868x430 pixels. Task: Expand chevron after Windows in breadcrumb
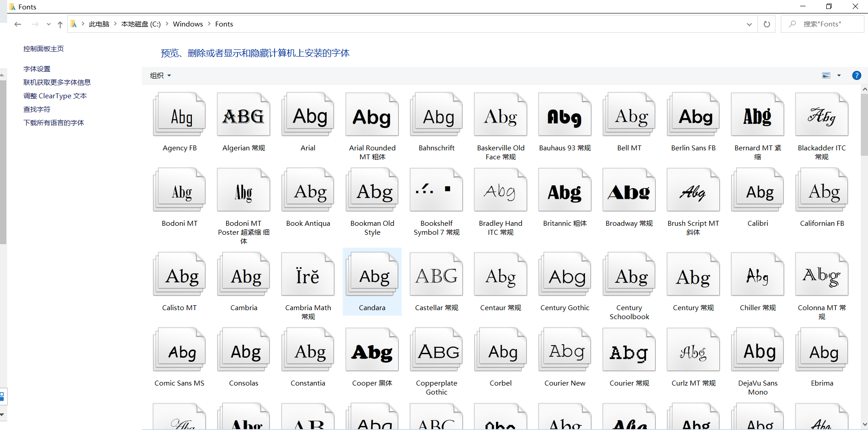[x=209, y=24]
